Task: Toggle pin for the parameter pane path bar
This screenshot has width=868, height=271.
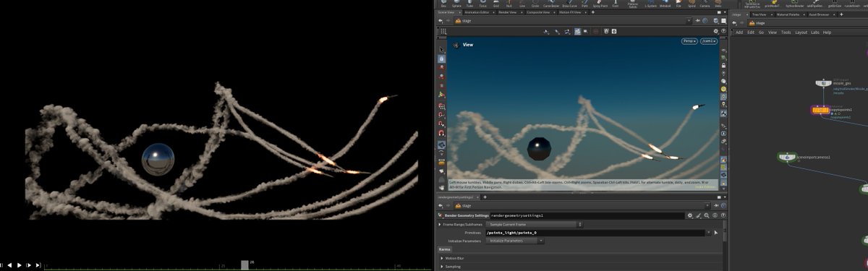Action: click(716, 205)
